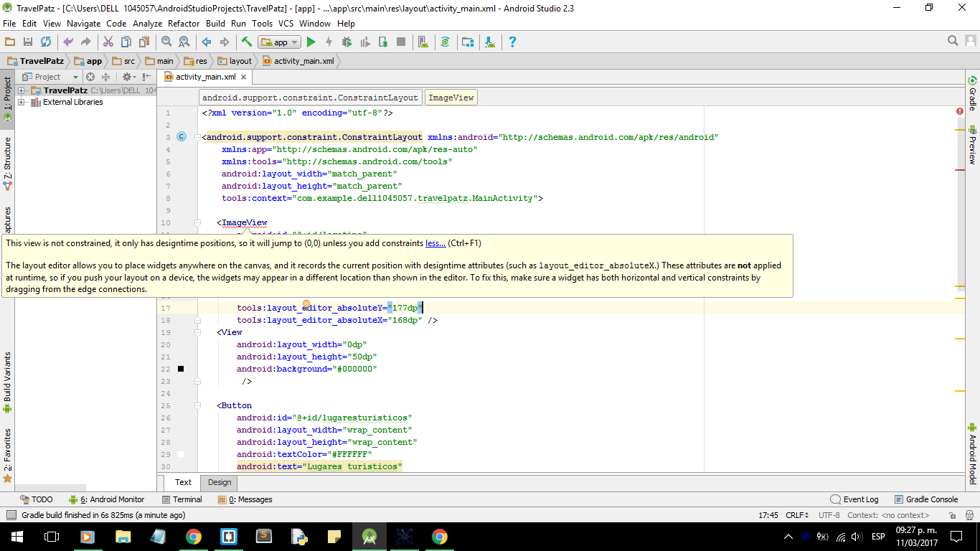The height and width of the screenshot is (551, 980).
Task: Hide the Project panel with the pin arrow
Action: pyautogui.click(x=147, y=77)
